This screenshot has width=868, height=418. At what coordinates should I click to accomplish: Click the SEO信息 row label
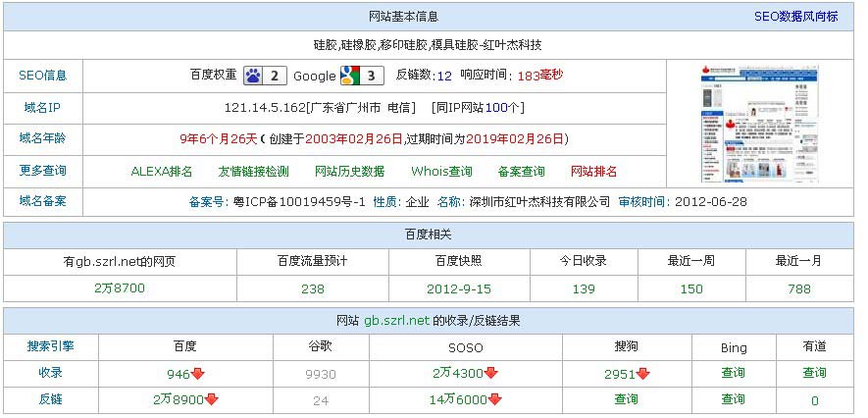[x=42, y=76]
